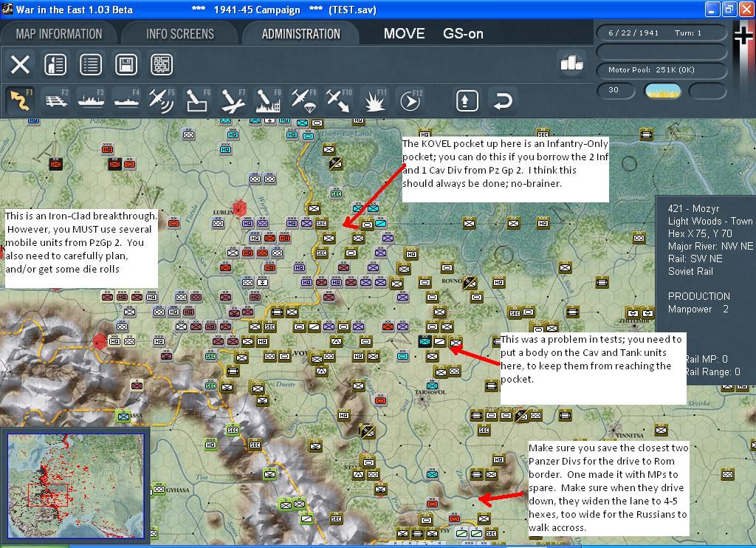The width and height of the screenshot is (756, 548).
Task: Click the '421 - Mozyr' hex info heading
Action: 693,208
